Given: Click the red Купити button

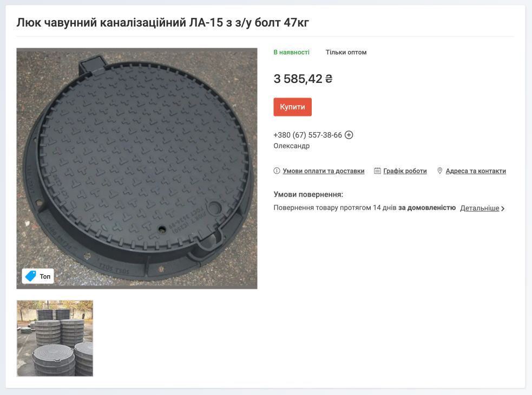Looking at the screenshot, I should pos(292,107).
